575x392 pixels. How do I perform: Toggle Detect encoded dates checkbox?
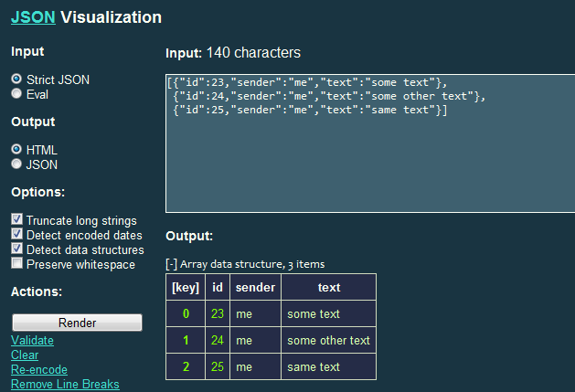click(17, 235)
